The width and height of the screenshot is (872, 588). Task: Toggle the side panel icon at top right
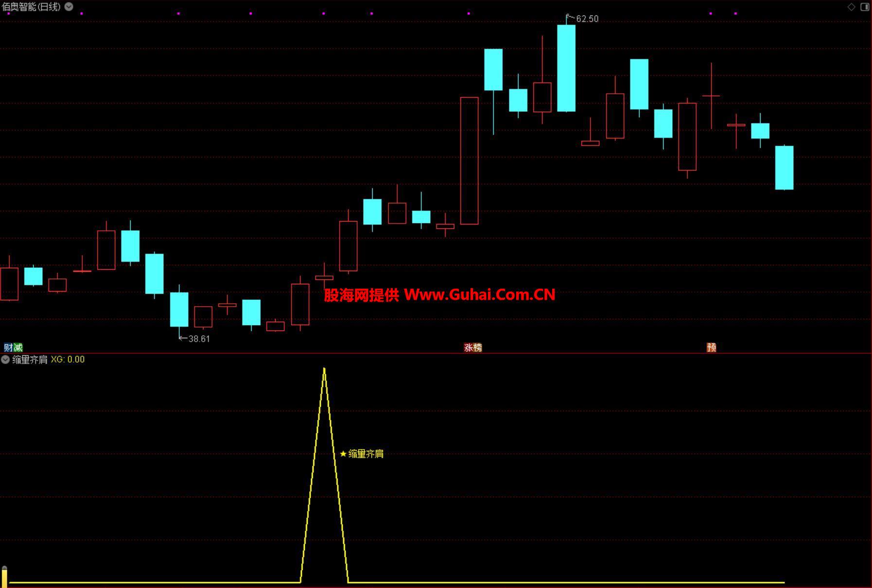point(865,7)
